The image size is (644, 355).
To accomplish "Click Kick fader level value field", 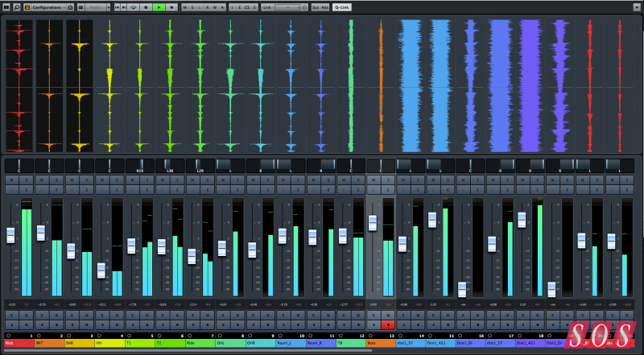I will coord(12,304).
